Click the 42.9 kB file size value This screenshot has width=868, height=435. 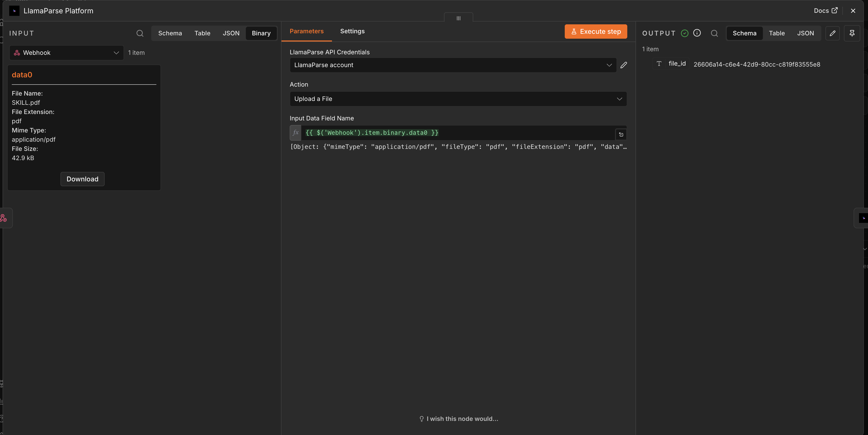point(23,158)
